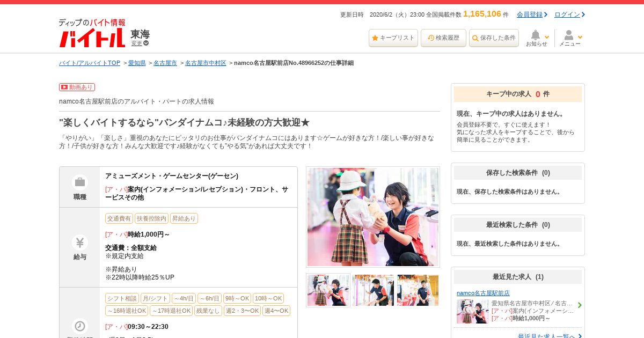The width and height of the screenshot is (644, 338).
Task: Click the ～4h/日 tag
Action: coord(184,298)
